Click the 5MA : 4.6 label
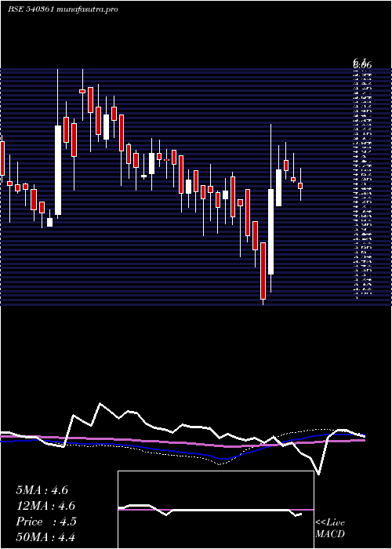Screen dimensions: 392x549 (42, 490)
